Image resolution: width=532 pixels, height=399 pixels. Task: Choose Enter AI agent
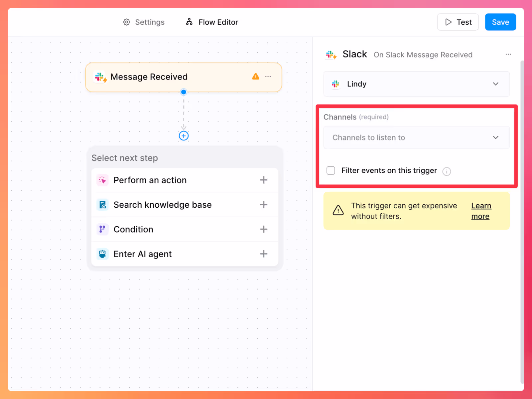185,254
